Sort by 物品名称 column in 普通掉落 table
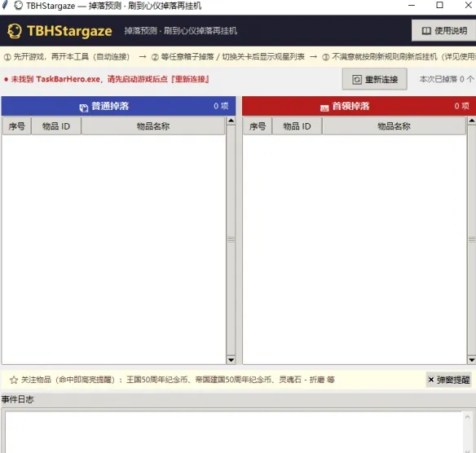 pyautogui.click(x=153, y=126)
